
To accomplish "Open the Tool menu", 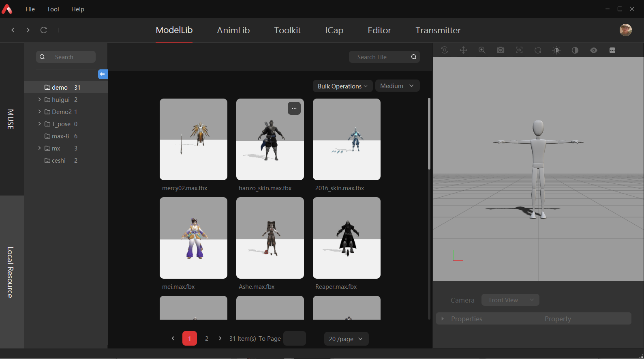I will pyautogui.click(x=53, y=9).
